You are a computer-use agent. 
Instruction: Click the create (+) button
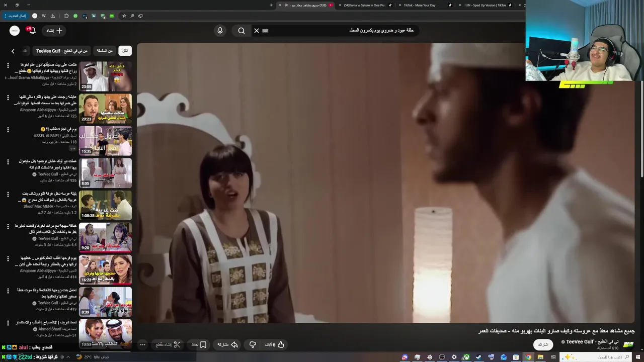(x=54, y=31)
